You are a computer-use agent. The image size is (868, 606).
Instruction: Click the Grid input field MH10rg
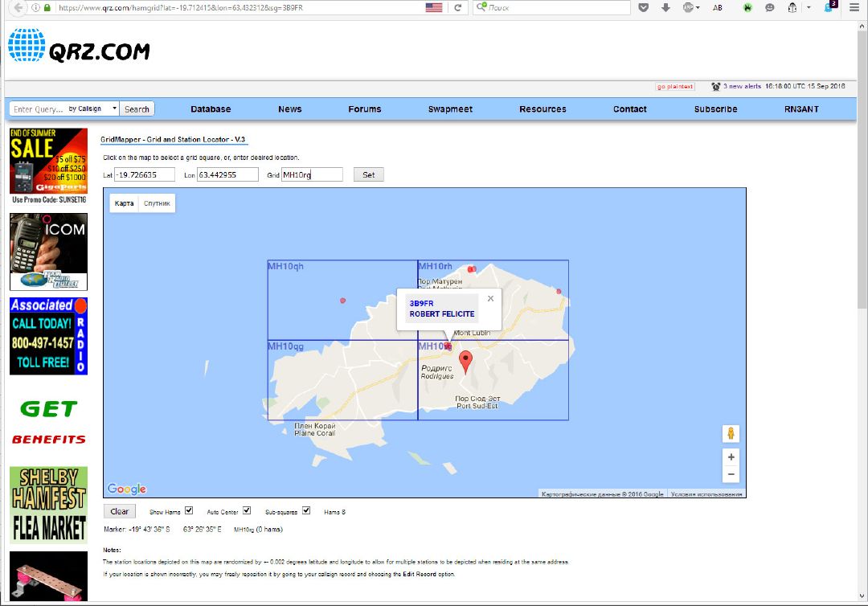click(x=312, y=175)
